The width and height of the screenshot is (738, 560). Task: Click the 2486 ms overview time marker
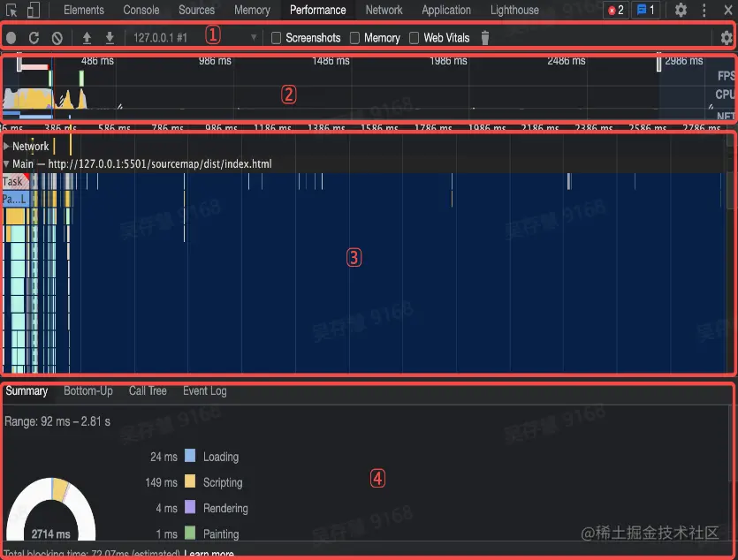pyautogui.click(x=567, y=61)
